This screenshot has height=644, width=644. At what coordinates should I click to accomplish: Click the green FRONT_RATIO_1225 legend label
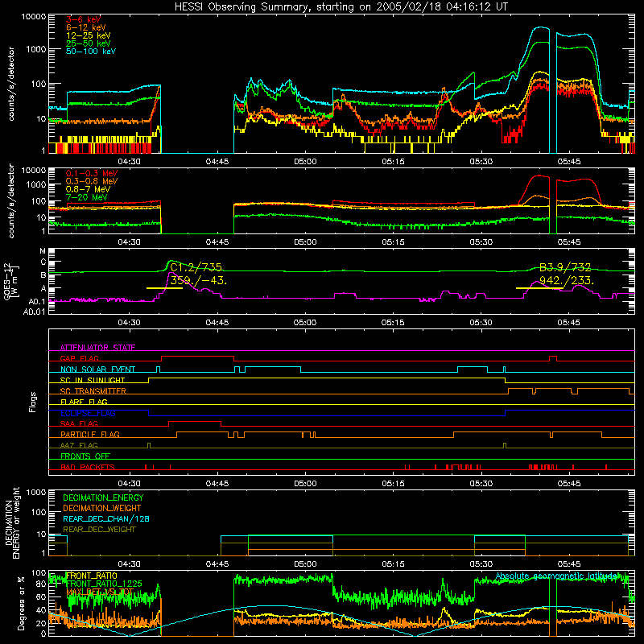point(104,584)
